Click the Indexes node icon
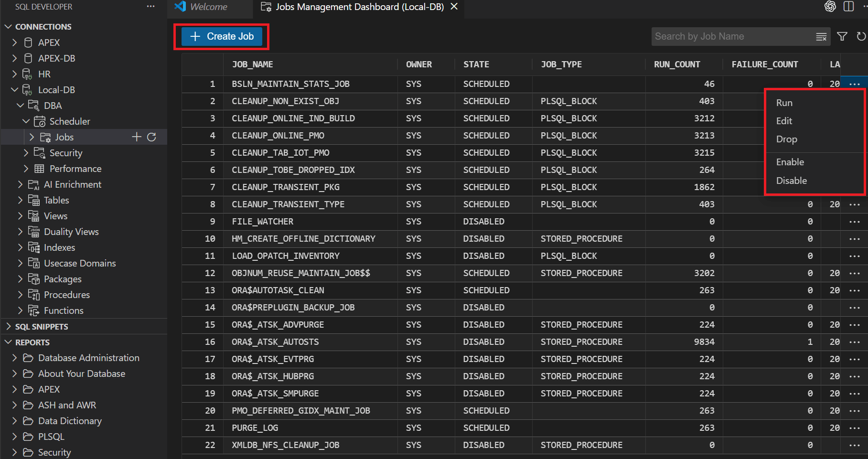This screenshot has height=459, width=868. click(x=34, y=247)
